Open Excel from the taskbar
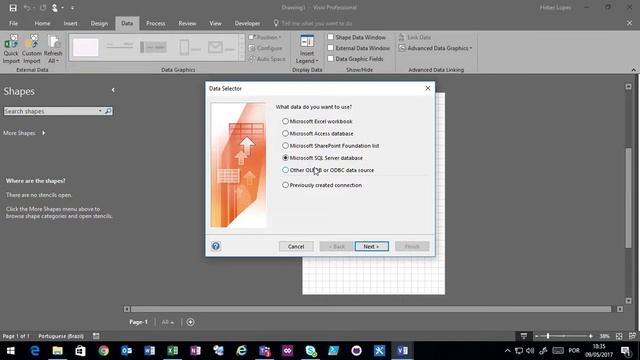 pos(172,351)
